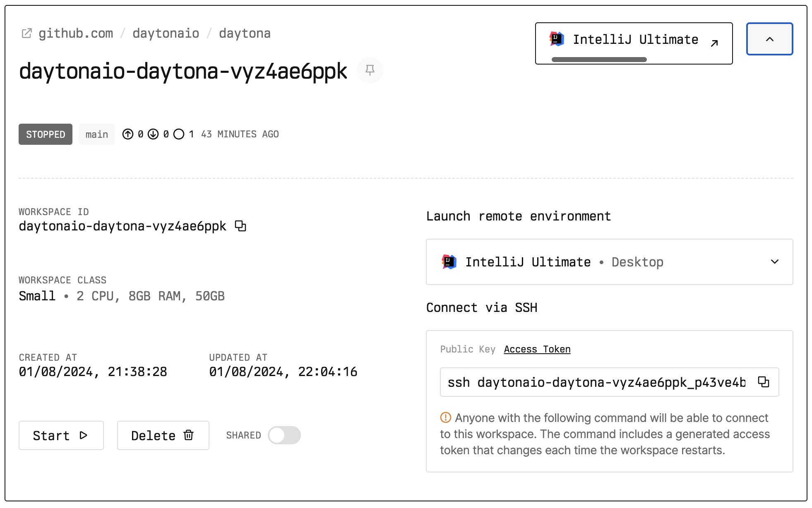Pin the daytonaio-daytona-vyz4ae6ppk workspace
812x508 pixels.
370,70
